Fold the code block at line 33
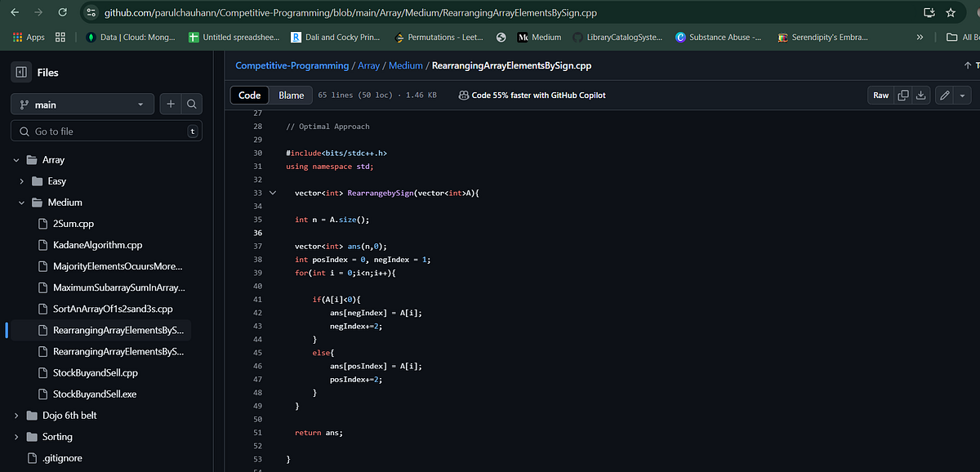This screenshot has height=472, width=980. [x=272, y=192]
